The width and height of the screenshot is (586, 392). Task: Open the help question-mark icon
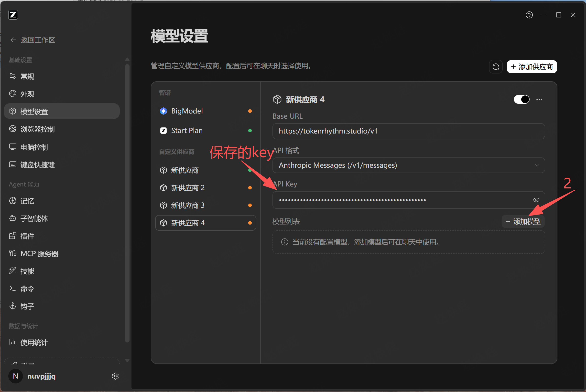coord(529,15)
